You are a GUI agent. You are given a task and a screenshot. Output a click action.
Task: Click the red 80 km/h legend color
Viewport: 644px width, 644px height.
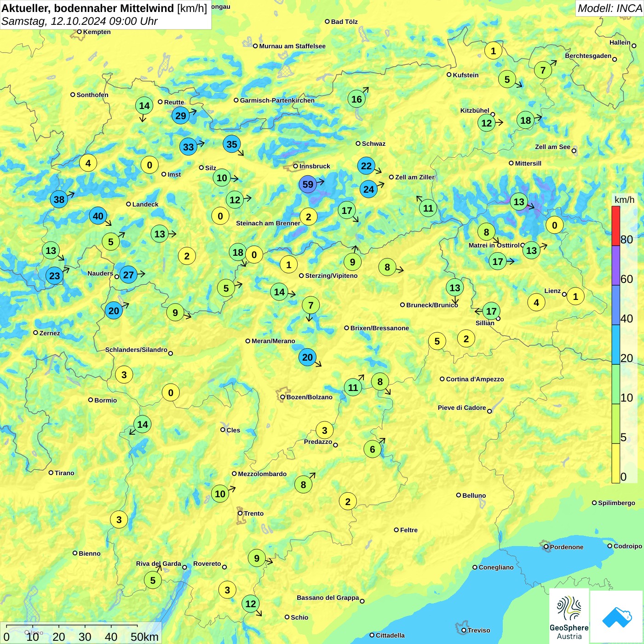click(615, 226)
